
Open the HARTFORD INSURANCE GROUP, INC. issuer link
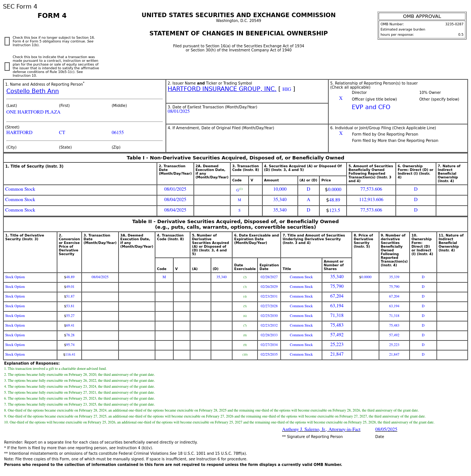(x=222, y=89)
